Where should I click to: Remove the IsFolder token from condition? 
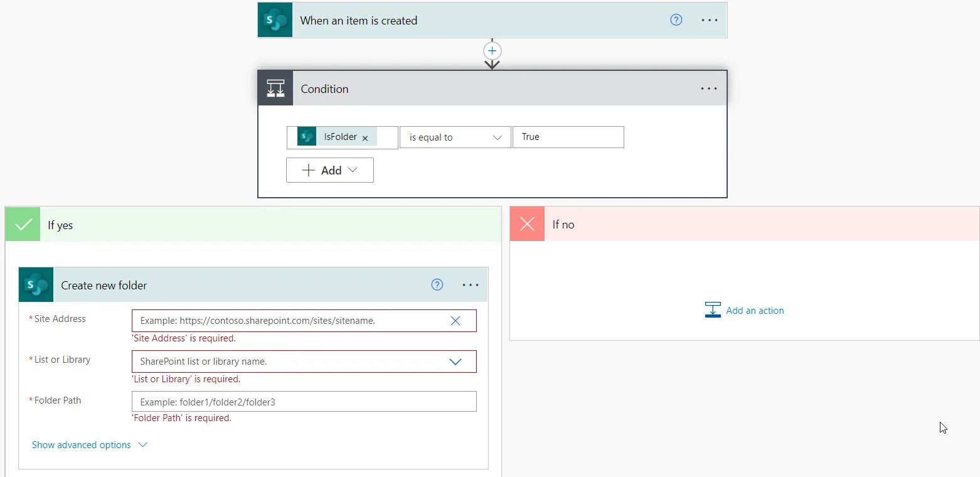365,137
